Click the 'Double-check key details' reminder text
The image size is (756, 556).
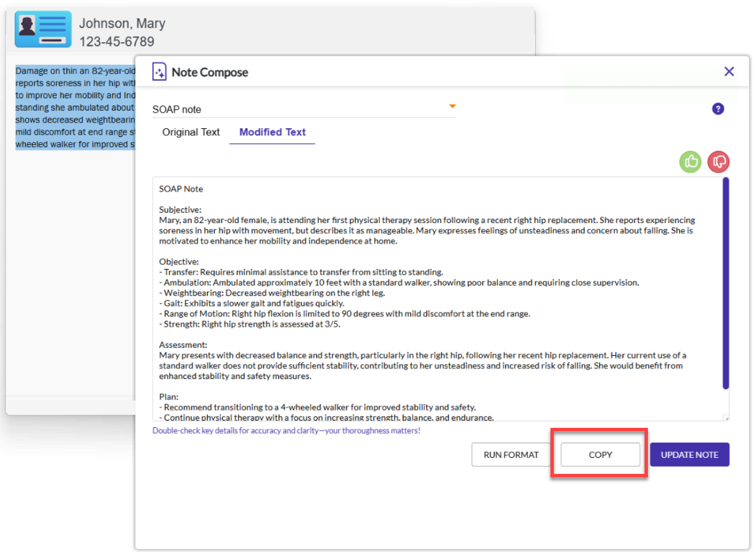[286, 431]
